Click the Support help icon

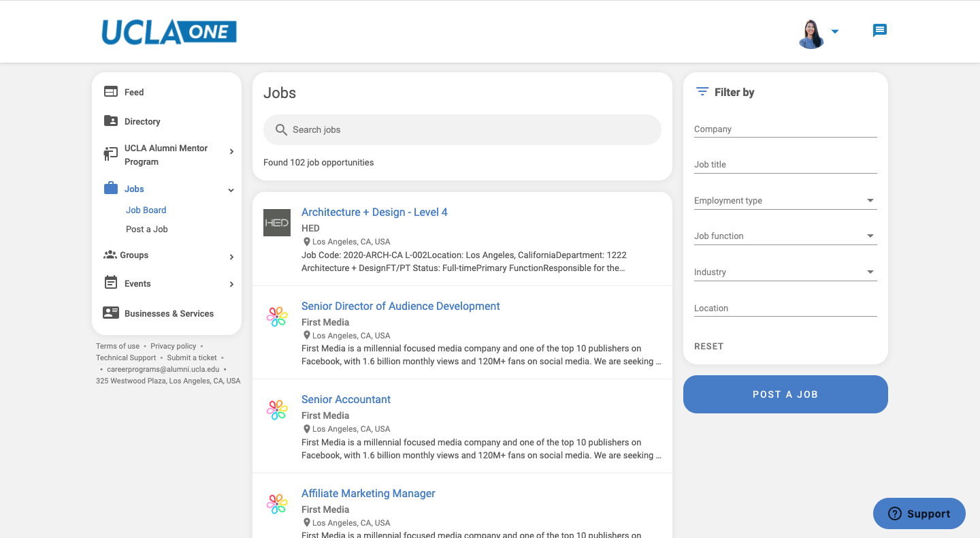(895, 513)
